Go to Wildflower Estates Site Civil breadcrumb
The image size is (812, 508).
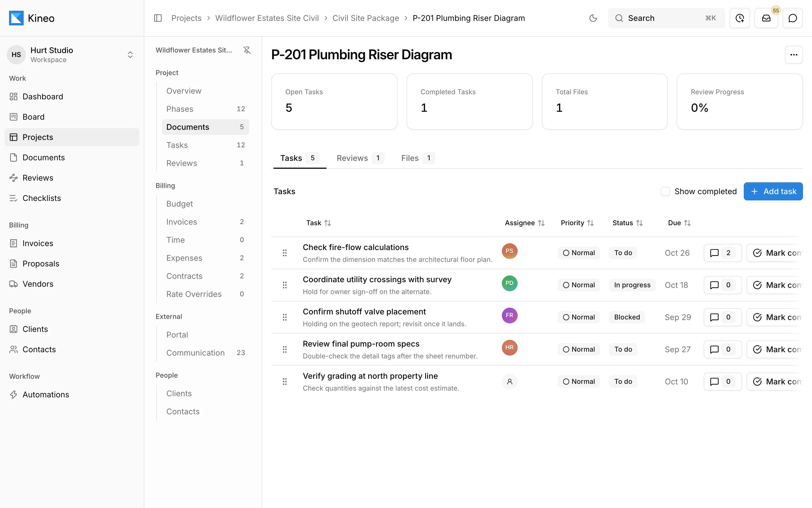pyautogui.click(x=267, y=18)
